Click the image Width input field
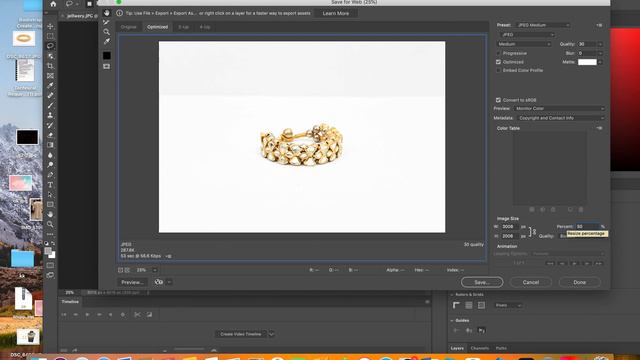This screenshot has height=360, width=640. point(509,227)
